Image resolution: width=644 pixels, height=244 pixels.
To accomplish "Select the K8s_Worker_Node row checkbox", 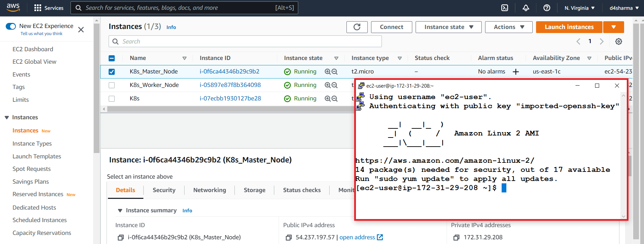I will pyautogui.click(x=112, y=85).
